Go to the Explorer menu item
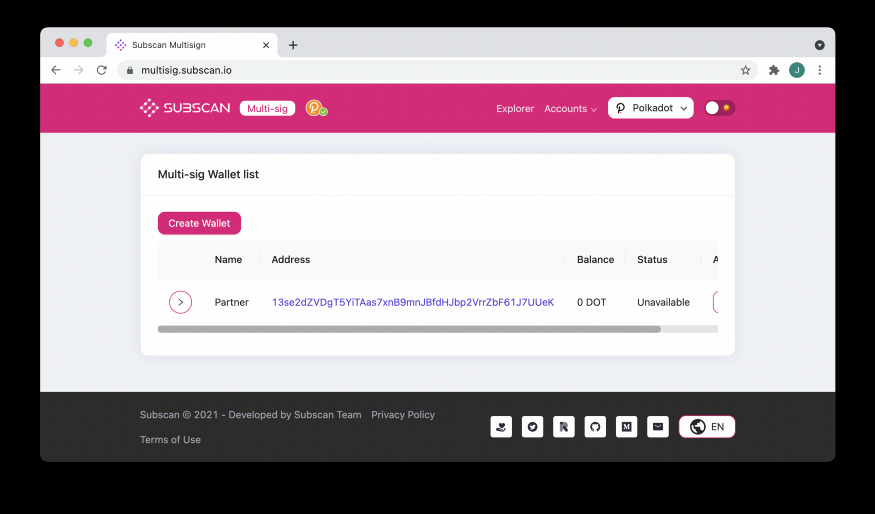The height and width of the screenshot is (514, 875). tap(515, 109)
